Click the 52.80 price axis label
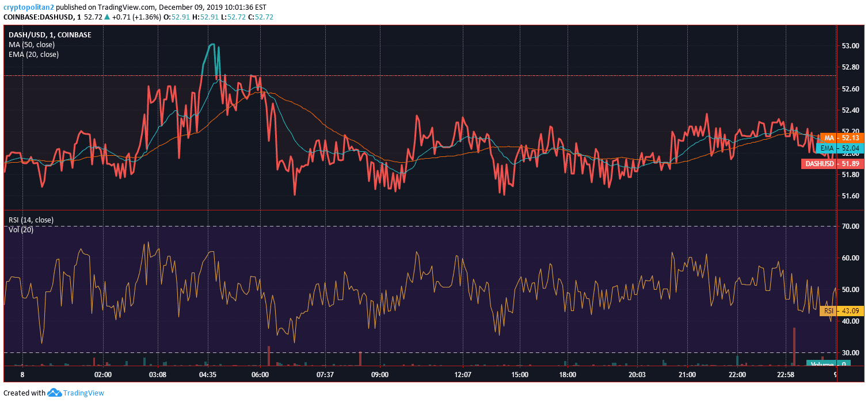 click(x=851, y=67)
